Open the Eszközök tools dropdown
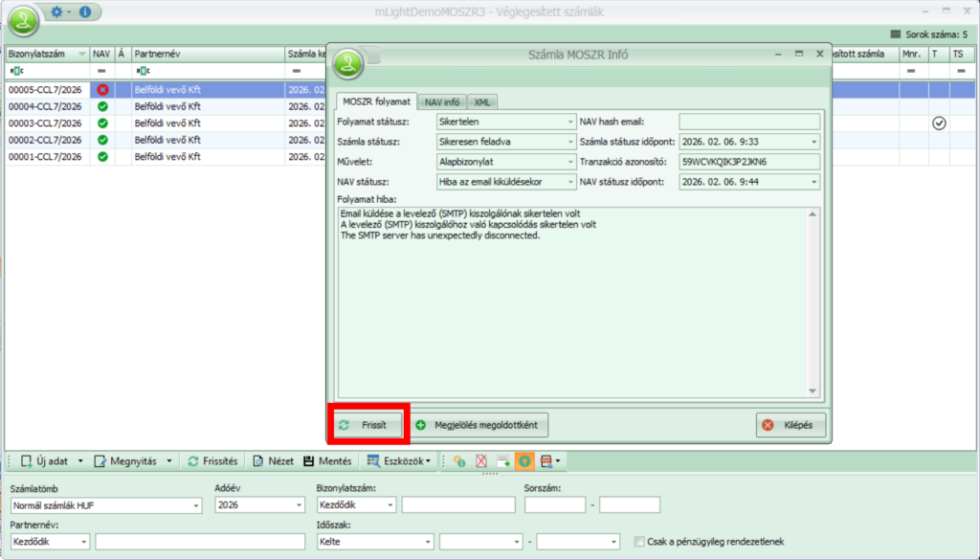The image size is (980, 560). click(399, 460)
